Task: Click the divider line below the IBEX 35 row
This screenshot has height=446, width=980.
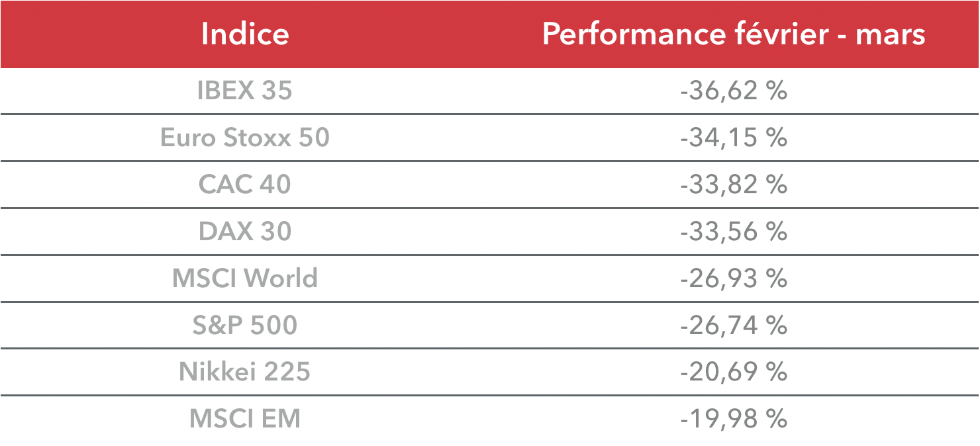Action: click(x=490, y=114)
